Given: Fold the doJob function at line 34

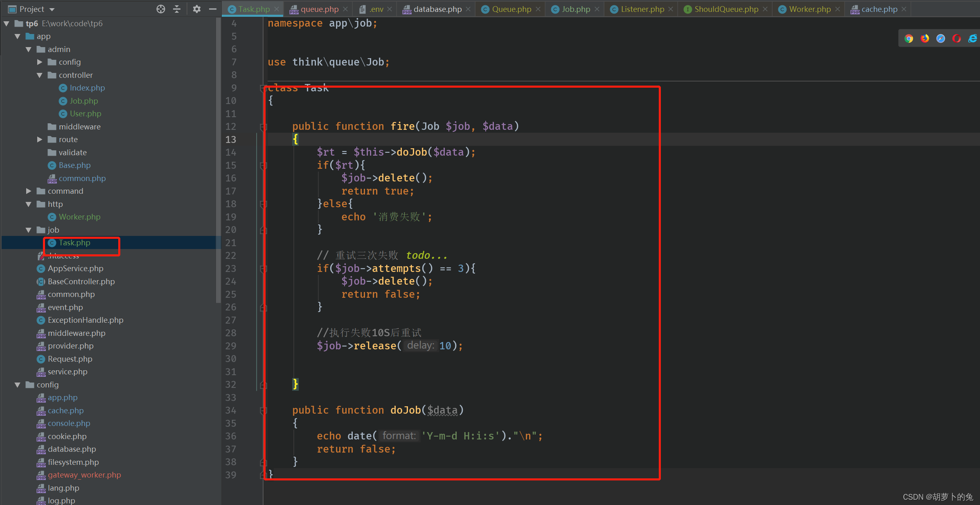Looking at the screenshot, I should tap(263, 410).
